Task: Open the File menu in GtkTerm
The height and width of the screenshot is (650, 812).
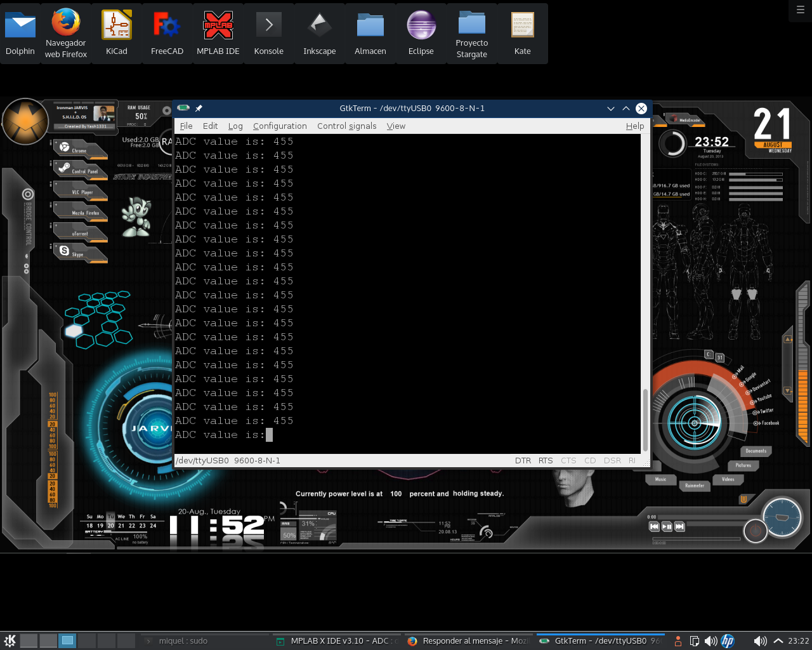Action: coord(187,126)
